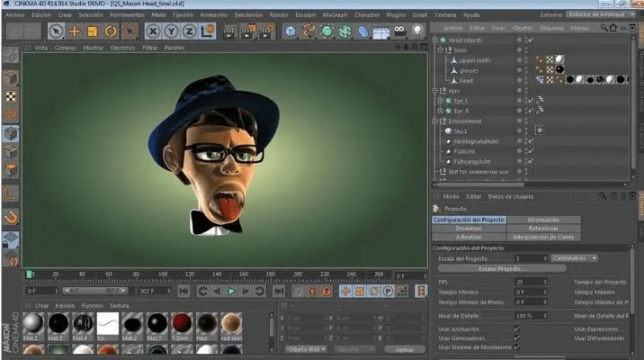Open the Entorno de Arranque layout dropdown
This screenshot has height=360, width=644.
(x=601, y=14)
